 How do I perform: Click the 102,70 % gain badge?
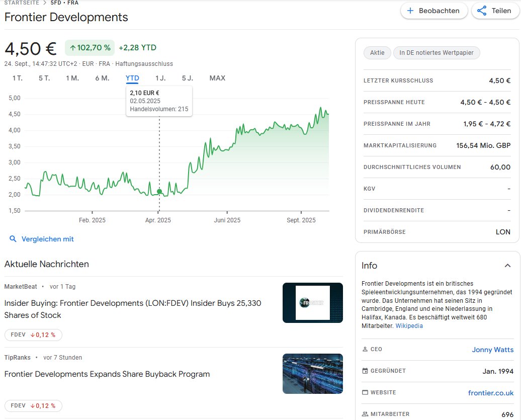pos(90,48)
